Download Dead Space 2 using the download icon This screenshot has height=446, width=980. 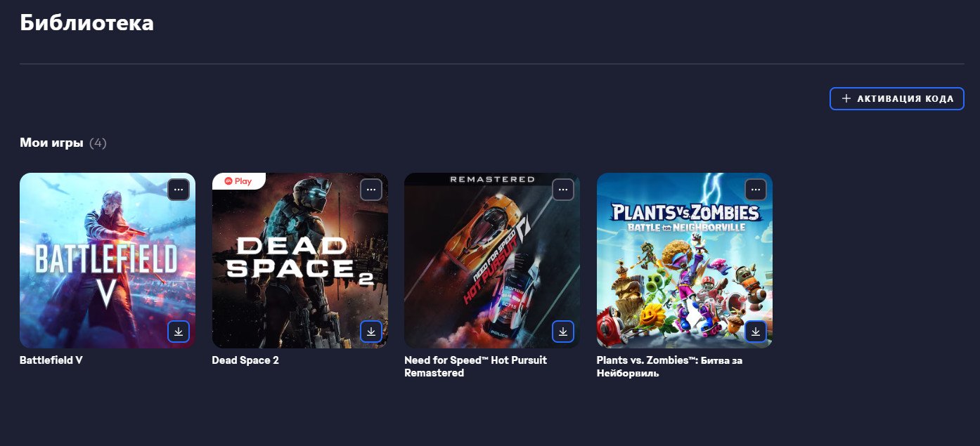371,332
